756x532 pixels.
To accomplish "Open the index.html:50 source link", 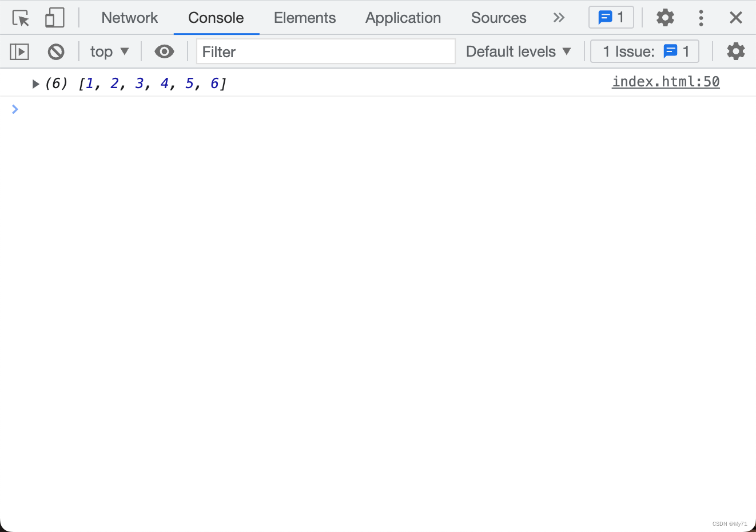I will [665, 82].
